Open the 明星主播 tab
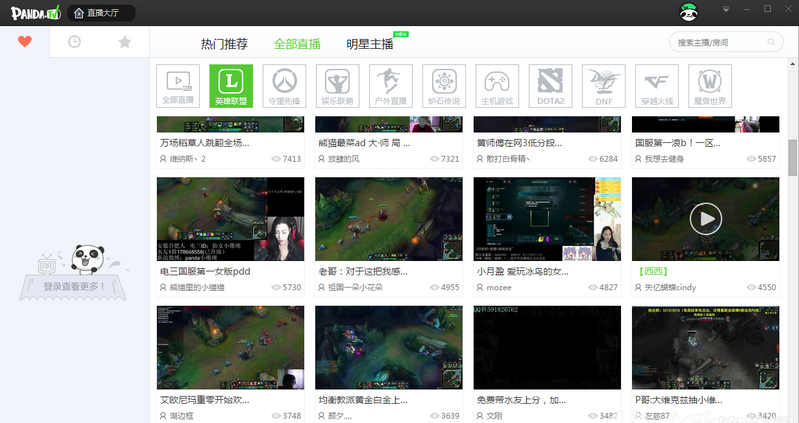The height and width of the screenshot is (423, 799). click(x=370, y=44)
